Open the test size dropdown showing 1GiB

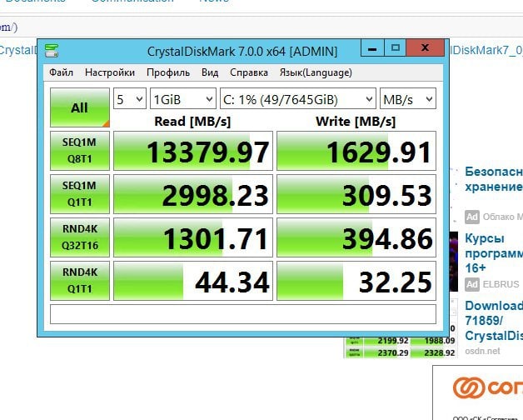[182, 98]
